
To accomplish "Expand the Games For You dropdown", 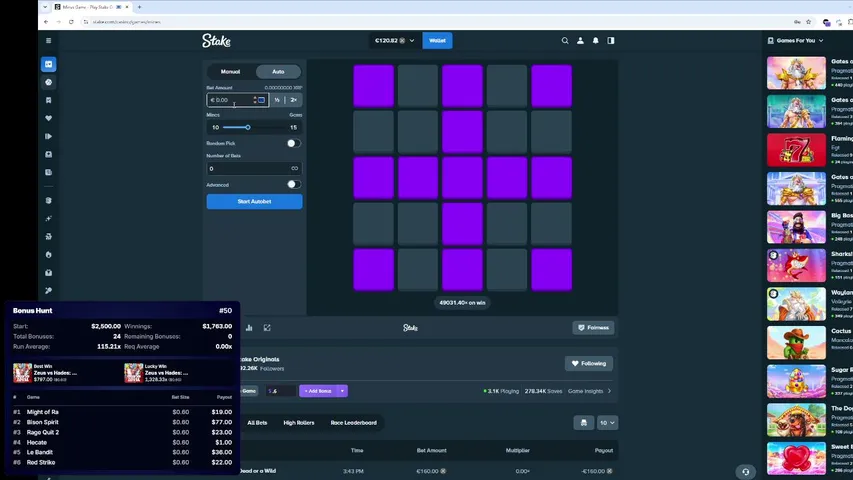I will coord(796,40).
